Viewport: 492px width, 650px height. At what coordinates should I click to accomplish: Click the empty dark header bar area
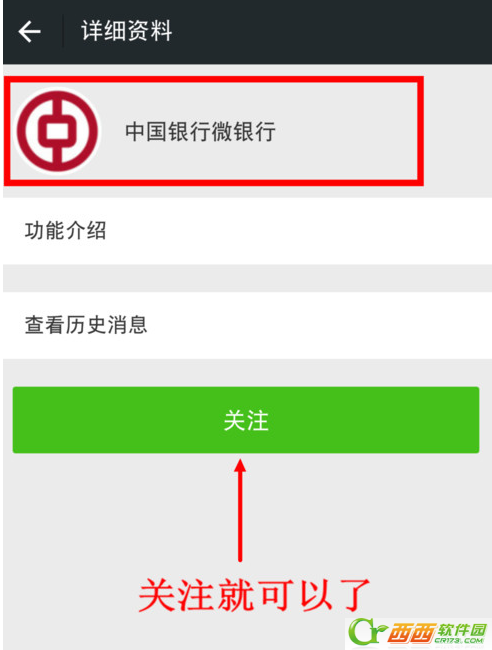332,32
